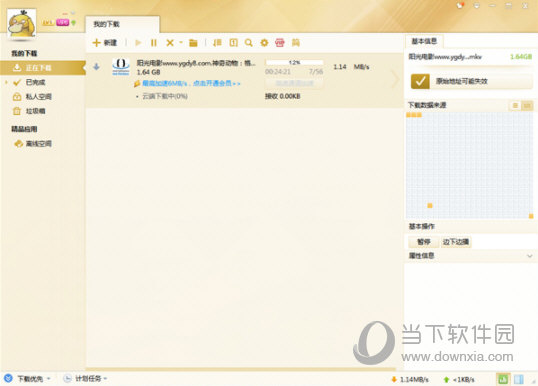Open the download folder icon in toolbar
This screenshot has height=386, width=538.
click(x=193, y=43)
